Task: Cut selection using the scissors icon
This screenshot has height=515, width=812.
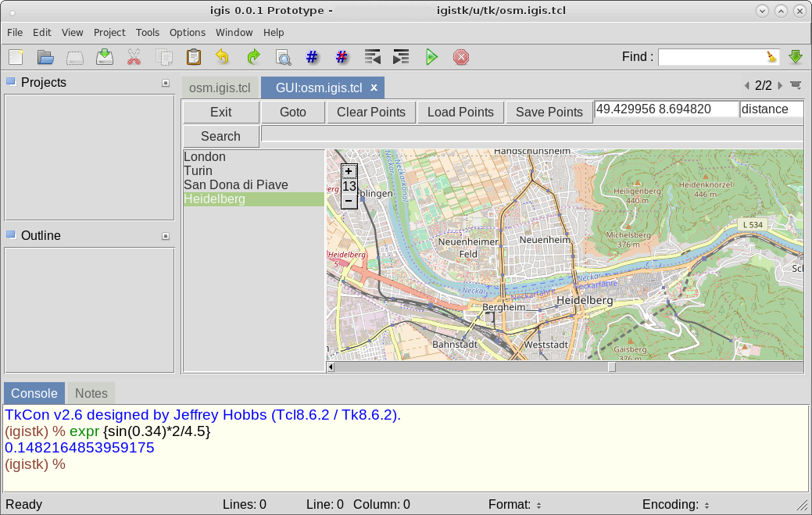Action: 134,57
